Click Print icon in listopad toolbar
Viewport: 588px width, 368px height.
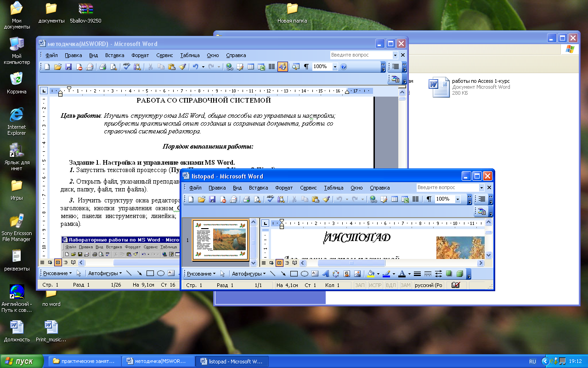pos(246,199)
